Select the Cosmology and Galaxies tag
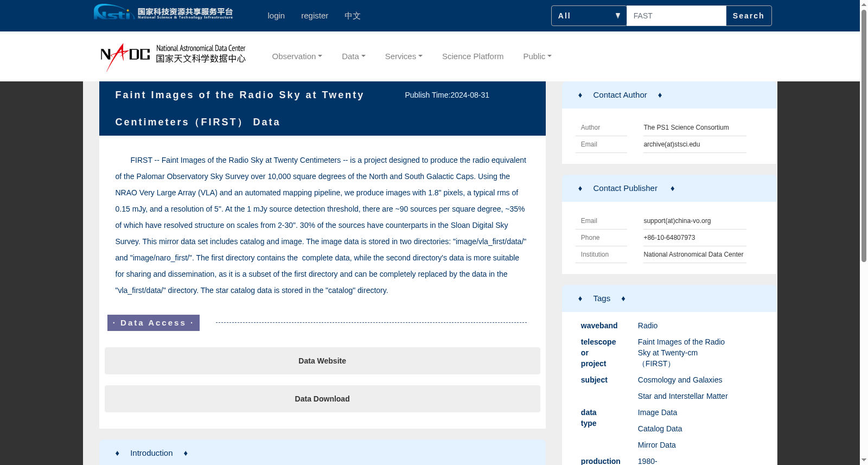The height and width of the screenshot is (465, 868). point(680,380)
